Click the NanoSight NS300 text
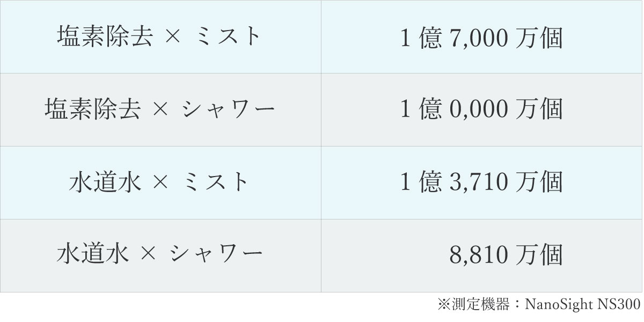 [583, 306]
